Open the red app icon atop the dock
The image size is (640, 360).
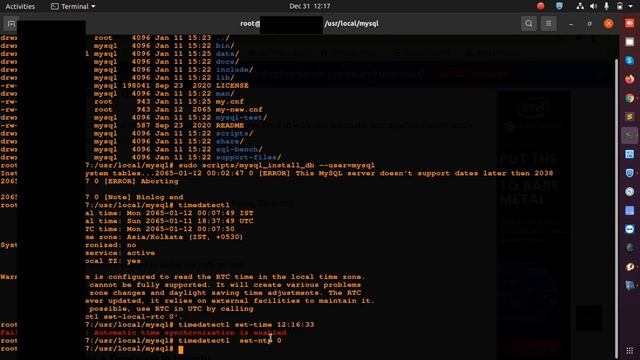(x=629, y=23)
